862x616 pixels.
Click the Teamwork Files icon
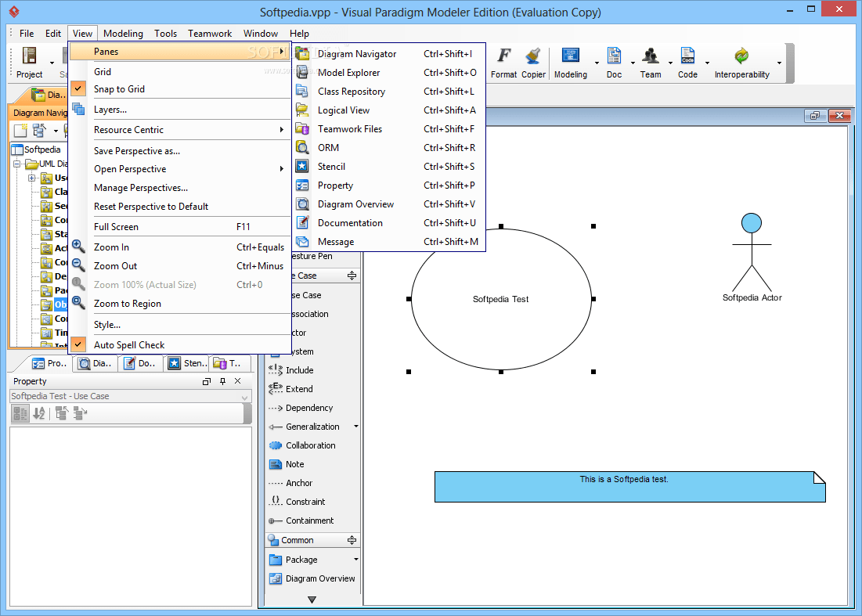point(301,128)
